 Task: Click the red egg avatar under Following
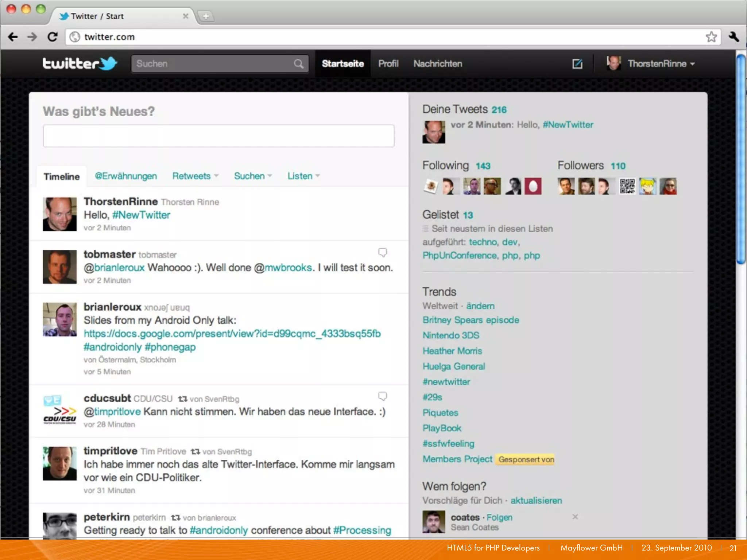click(x=533, y=186)
